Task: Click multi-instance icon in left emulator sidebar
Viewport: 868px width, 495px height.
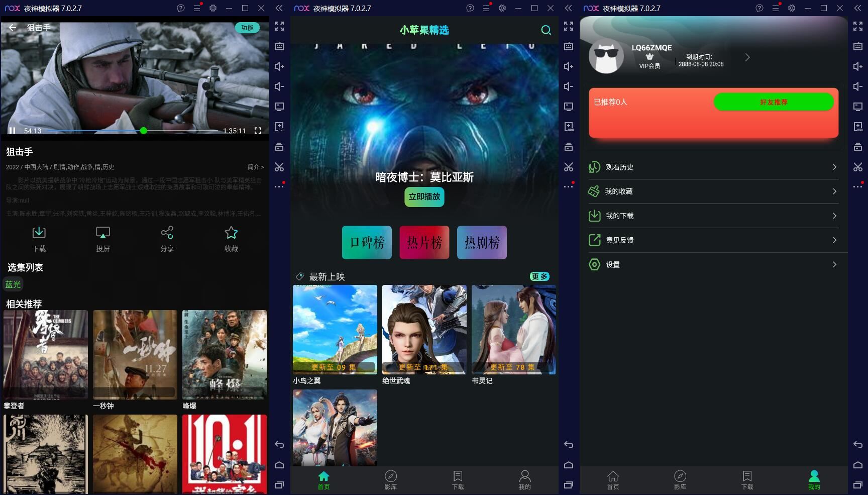Action: [x=279, y=147]
